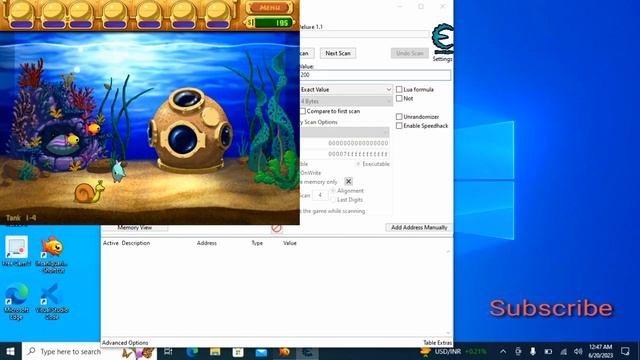This screenshot has height=360, width=640.
Task: Open the Microsoft Edge desktop shortcut
Action: click(17, 301)
